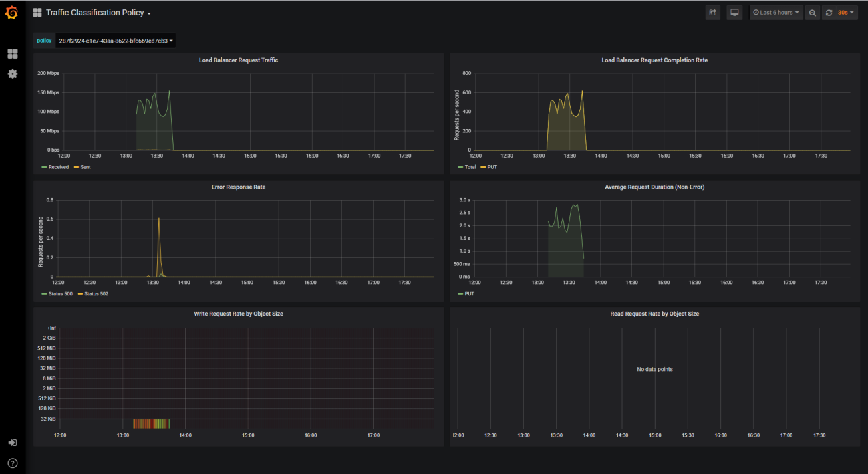Click the heatmap bars in Write Request Rate
The height and width of the screenshot is (474, 868).
pyautogui.click(x=151, y=423)
